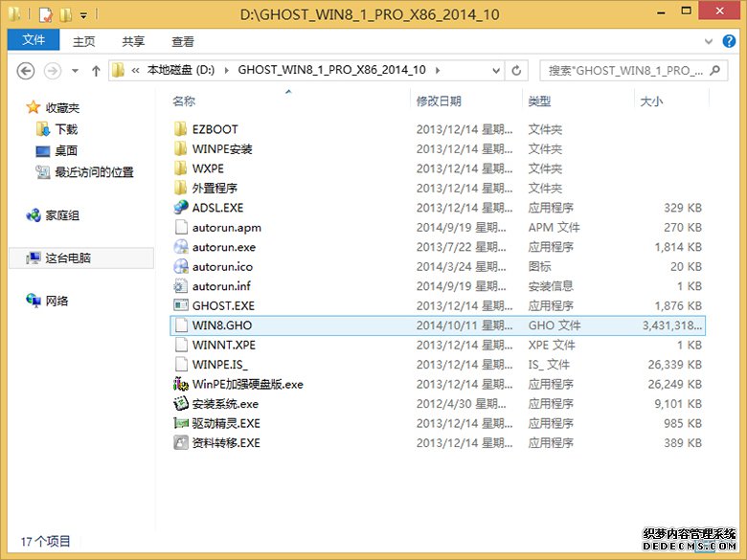Go up one folder level
The height and width of the screenshot is (560, 747).
point(96,71)
